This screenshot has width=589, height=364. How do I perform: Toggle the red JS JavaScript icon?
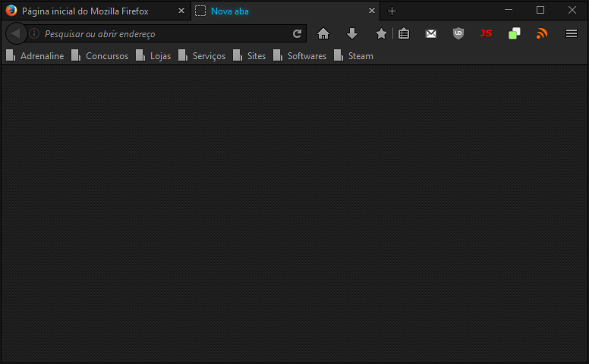[486, 33]
